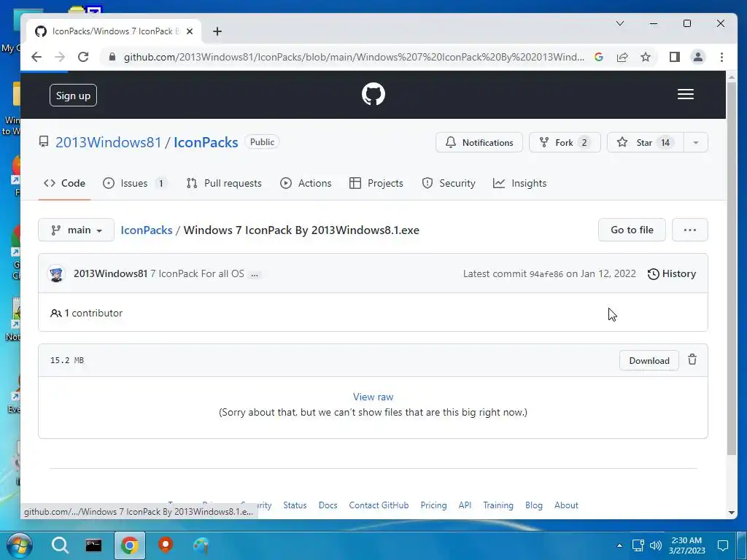747x560 pixels.
Task: Expand the Star list dropdown arrow
Action: tap(695, 142)
